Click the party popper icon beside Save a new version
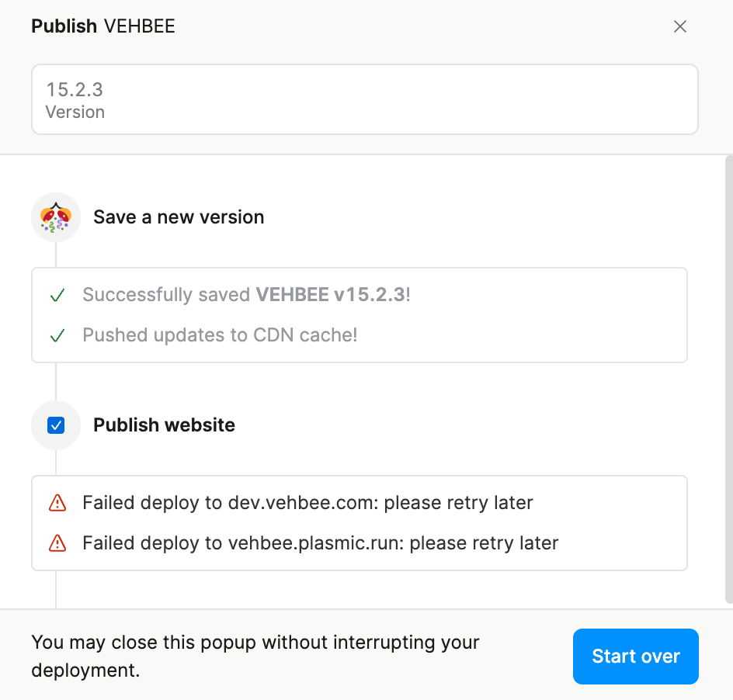 (x=56, y=217)
